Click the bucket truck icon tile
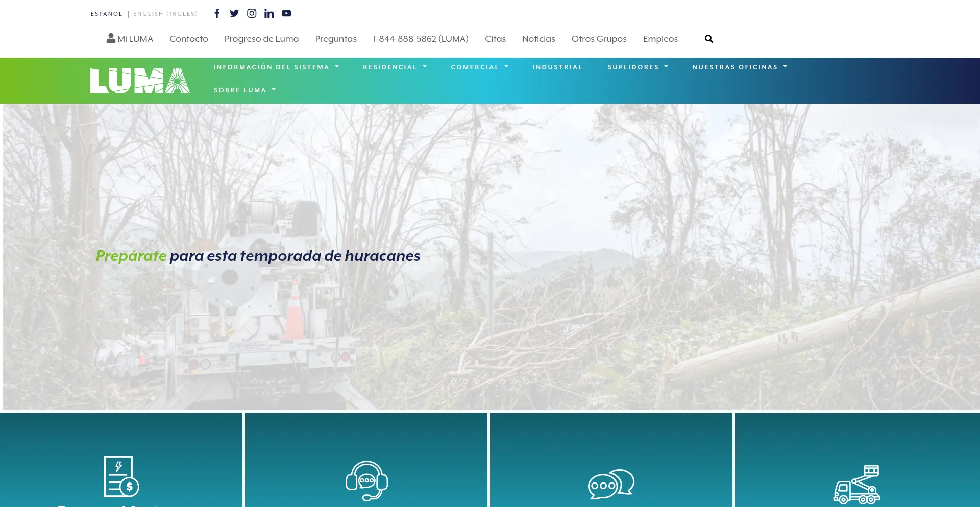This screenshot has width=980, height=507. coord(856,484)
